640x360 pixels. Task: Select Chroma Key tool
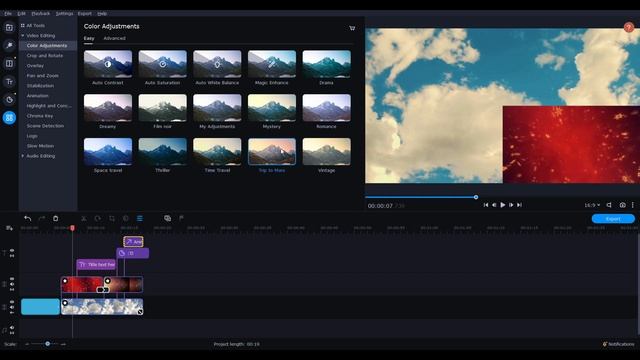tap(40, 116)
